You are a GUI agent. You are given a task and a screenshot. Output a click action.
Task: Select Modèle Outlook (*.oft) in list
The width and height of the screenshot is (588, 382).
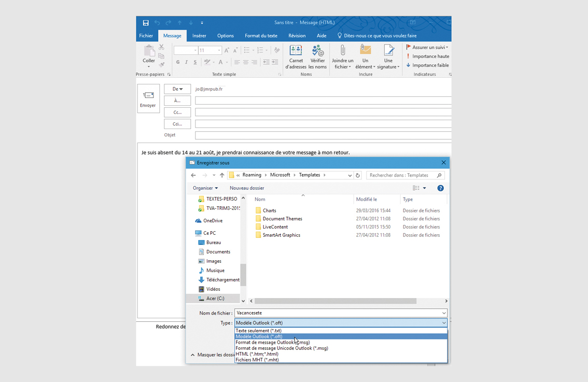(x=341, y=336)
